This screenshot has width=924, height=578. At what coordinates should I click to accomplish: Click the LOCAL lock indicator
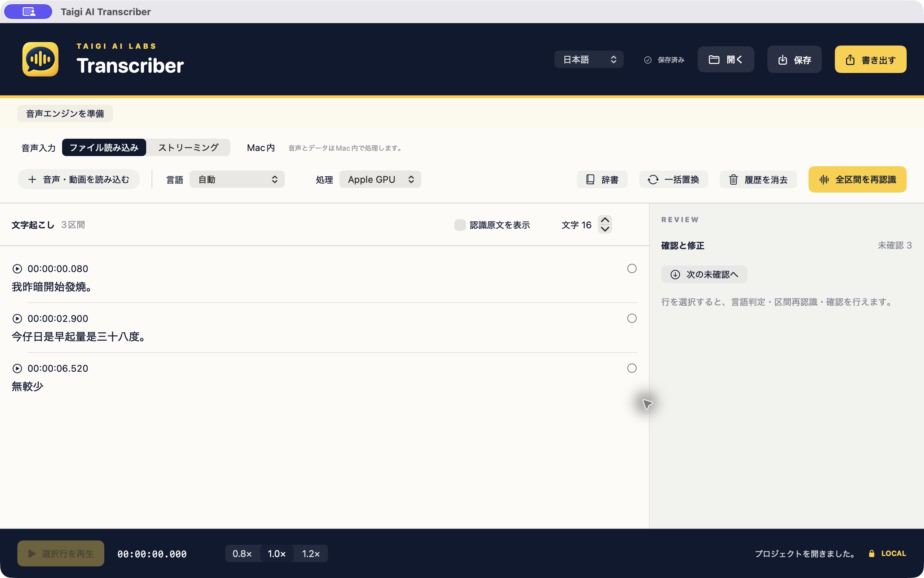click(x=887, y=553)
